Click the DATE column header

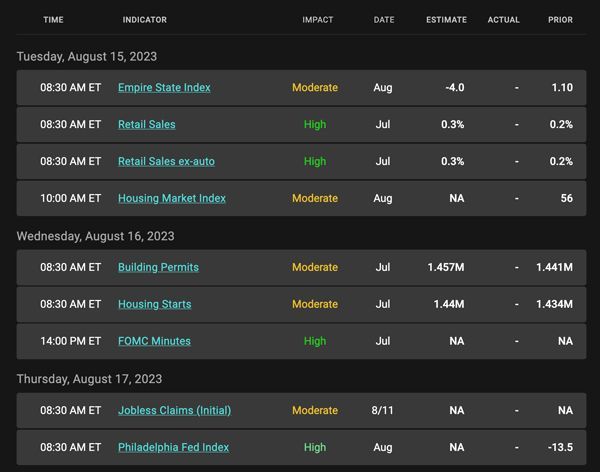(x=384, y=20)
